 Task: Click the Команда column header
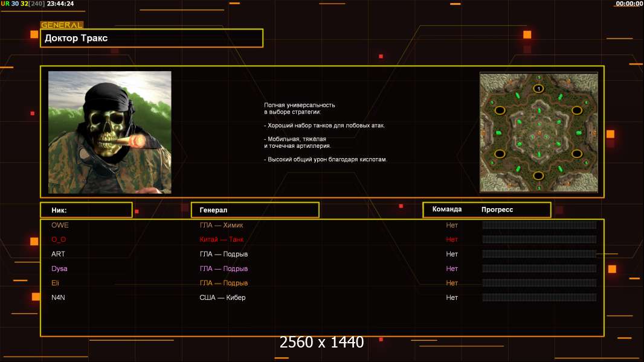[447, 209]
